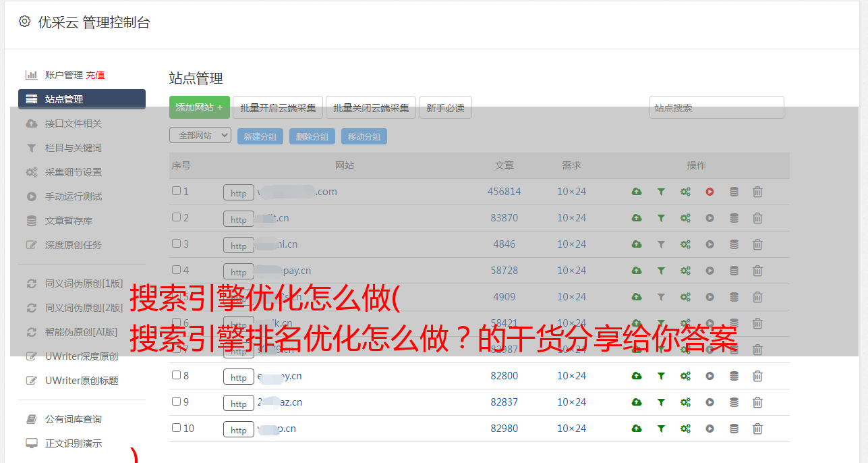Viewport: 868px width, 463px height.
Task: Tick the checkbox for row 10
Action: click(176, 428)
